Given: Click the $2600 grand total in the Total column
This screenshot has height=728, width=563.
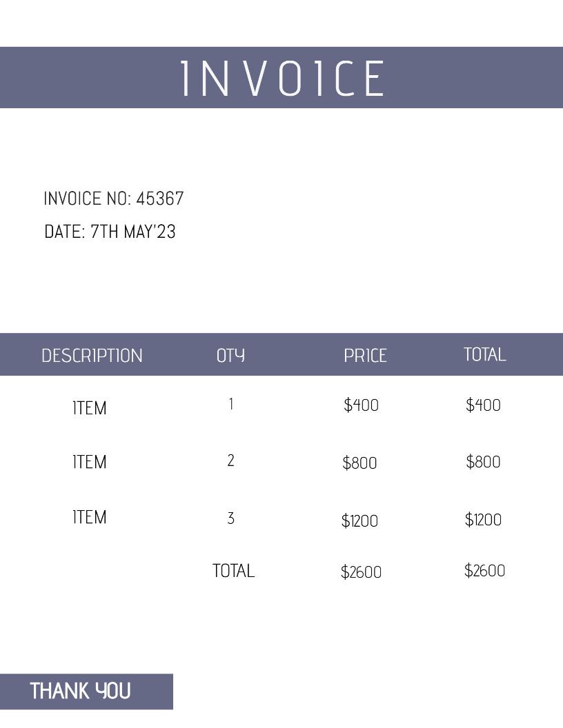Looking at the screenshot, I should pyautogui.click(x=484, y=571).
